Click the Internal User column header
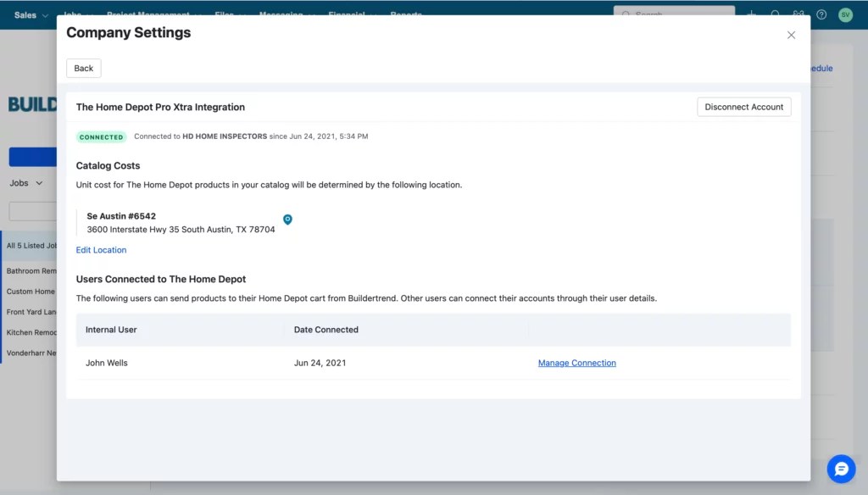Screen dimensions: 868x495 click(111, 330)
